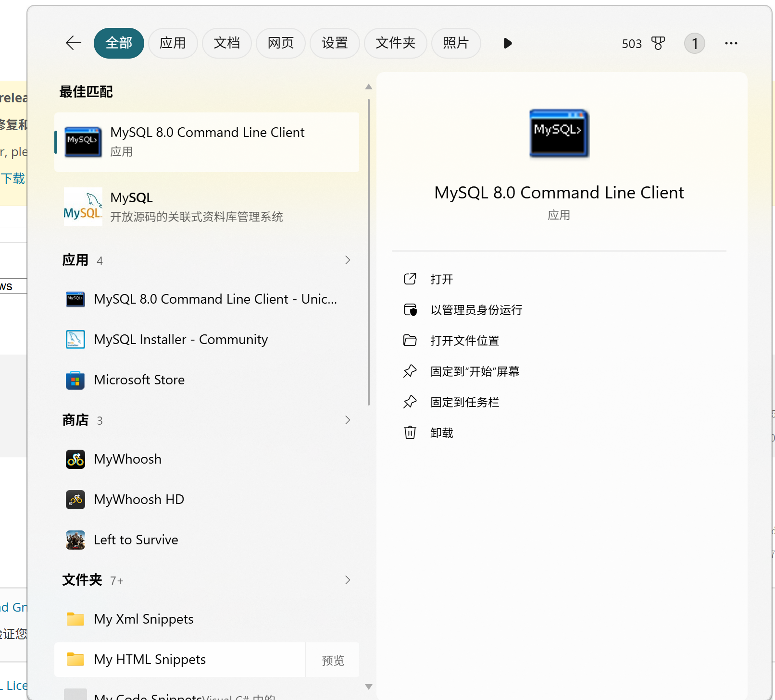Image resolution: width=775 pixels, height=700 pixels.
Task: Switch to the 设置 filter tab
Action: (x=335, y=43)
